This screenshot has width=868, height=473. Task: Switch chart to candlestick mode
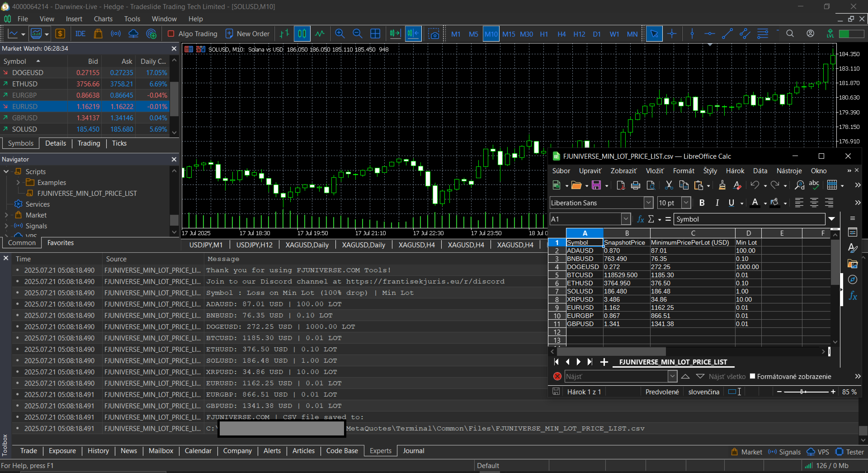click(x=302, y=34)
